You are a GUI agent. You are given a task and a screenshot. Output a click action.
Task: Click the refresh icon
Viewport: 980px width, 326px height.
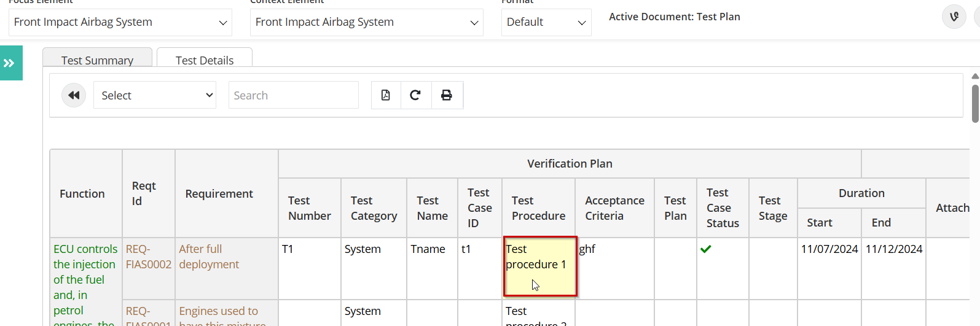tap(416, 95)
